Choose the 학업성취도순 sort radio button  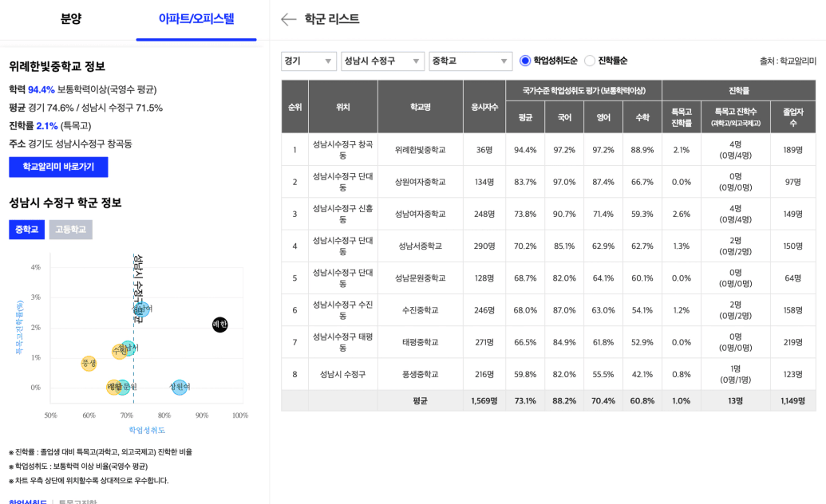tap(524, 61)
